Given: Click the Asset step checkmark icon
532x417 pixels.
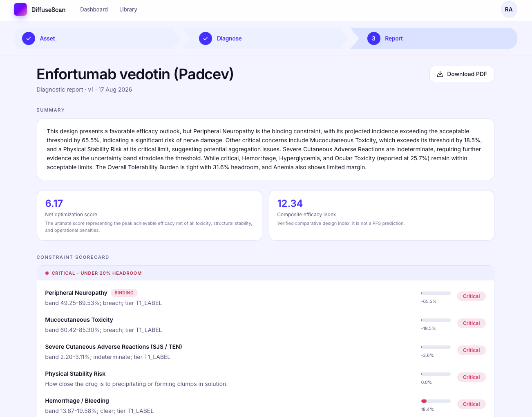Looking at the screenshot, I should [x=29, y=38].
